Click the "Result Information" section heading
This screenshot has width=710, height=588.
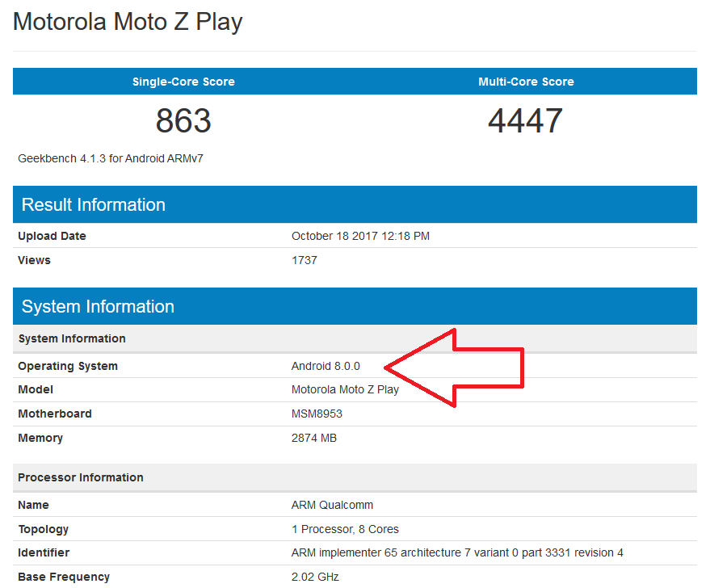tap(93, 204)
